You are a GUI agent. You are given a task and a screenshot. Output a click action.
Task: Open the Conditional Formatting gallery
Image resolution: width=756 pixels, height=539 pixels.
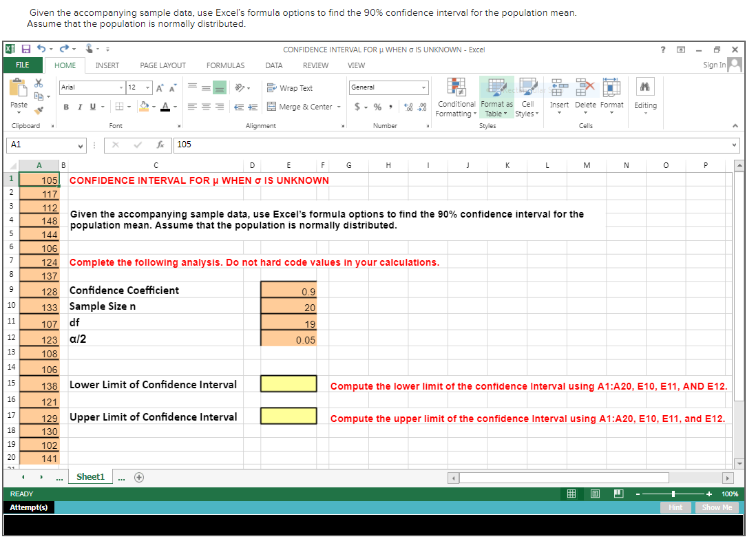coord(456,98)
